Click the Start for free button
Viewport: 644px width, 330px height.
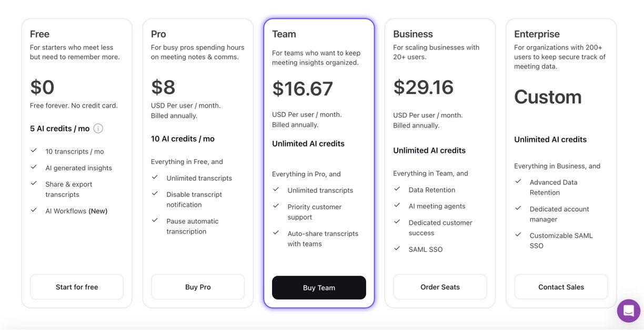(77, 287)
